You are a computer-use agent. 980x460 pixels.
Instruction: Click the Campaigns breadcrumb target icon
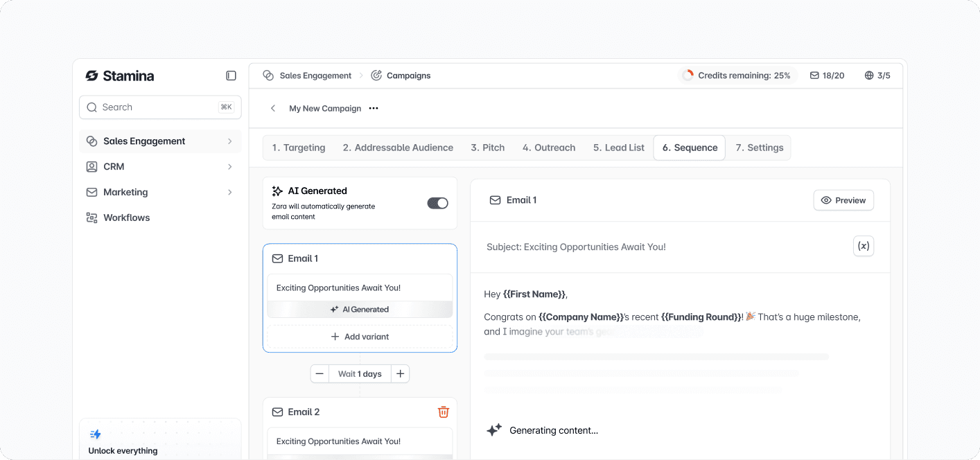tap(376, 76)
